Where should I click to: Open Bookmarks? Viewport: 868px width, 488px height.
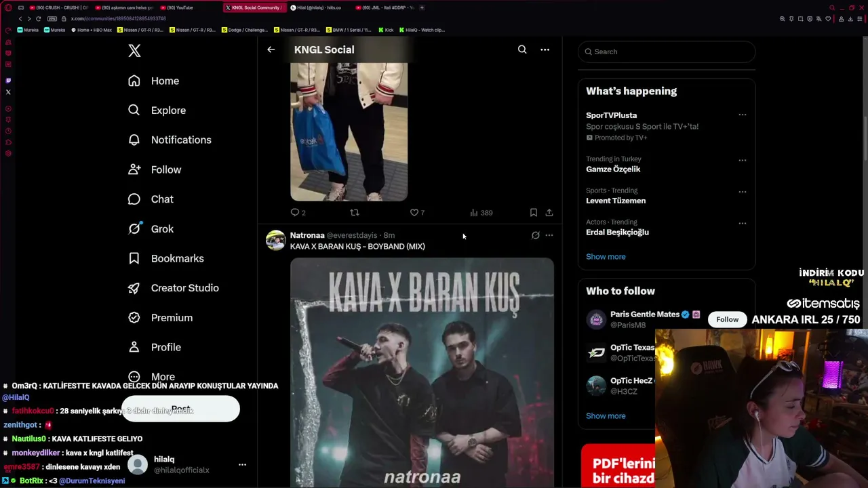(x=166, y=258)
